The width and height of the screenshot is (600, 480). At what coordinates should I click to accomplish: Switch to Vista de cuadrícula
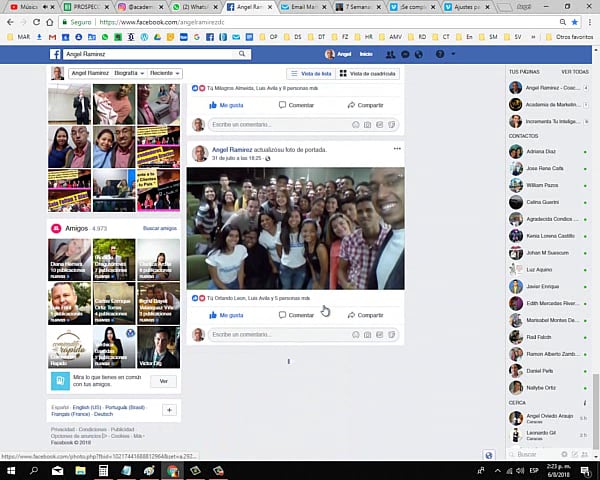pyautogui.click(x=368, y=73)
